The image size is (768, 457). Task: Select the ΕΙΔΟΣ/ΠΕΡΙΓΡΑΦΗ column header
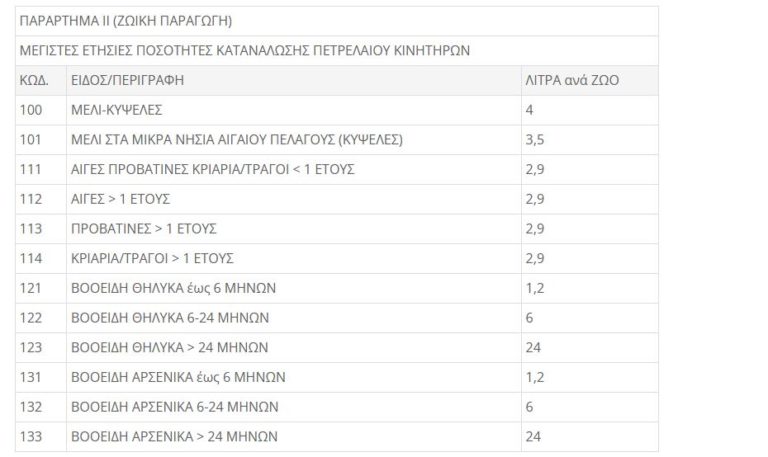128,80
